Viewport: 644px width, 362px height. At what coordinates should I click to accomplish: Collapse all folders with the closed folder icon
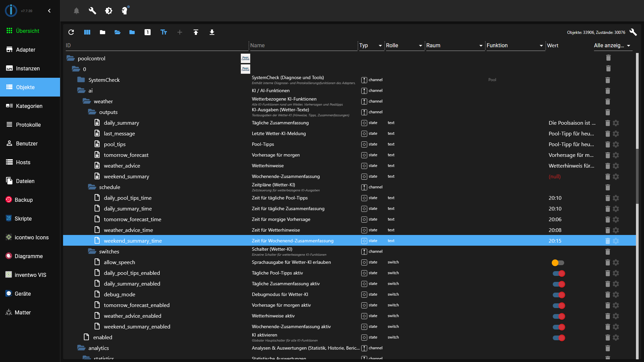click(x=102, y=32)
